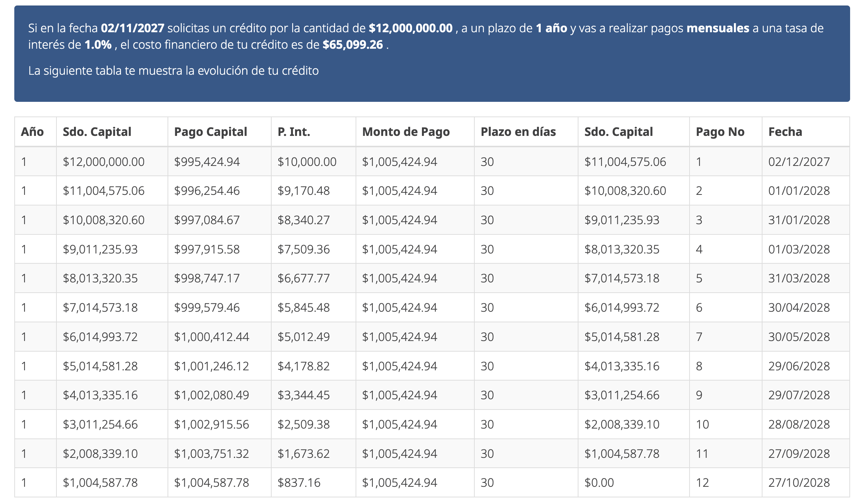860x504 pixels.
Task: Click the date cell 28/08/2028
Action: coord(806,424)
